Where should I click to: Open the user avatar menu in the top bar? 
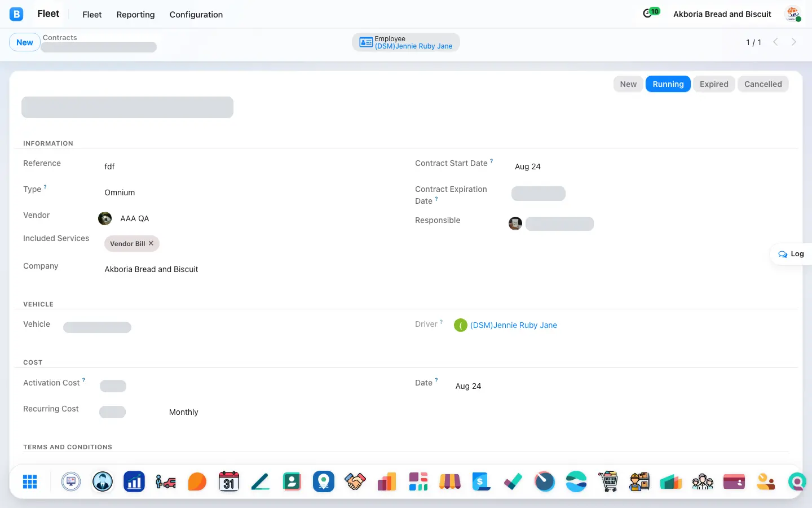point(793,14)
